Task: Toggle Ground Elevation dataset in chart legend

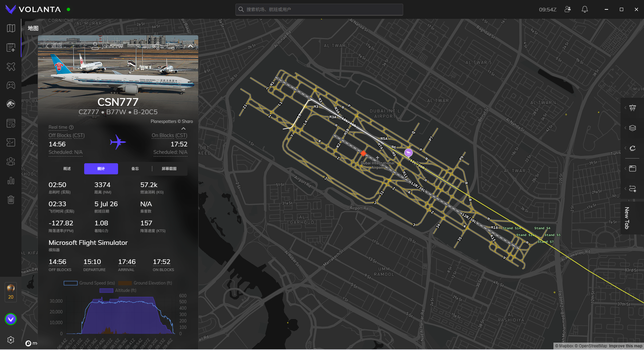Action: [145, 283]
